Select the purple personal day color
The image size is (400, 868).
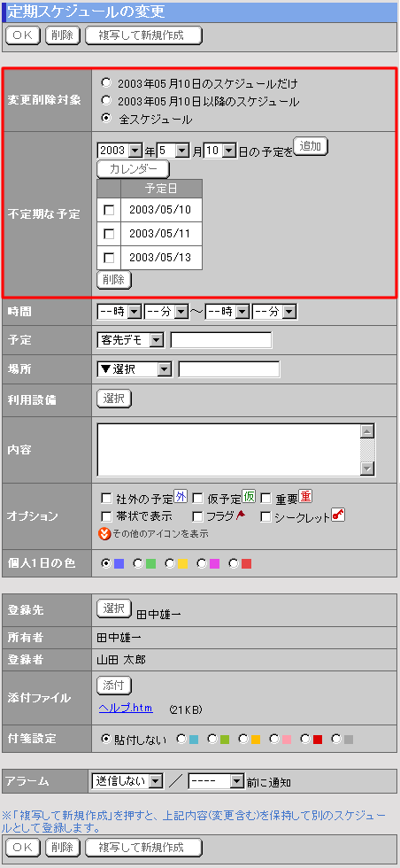202,563
